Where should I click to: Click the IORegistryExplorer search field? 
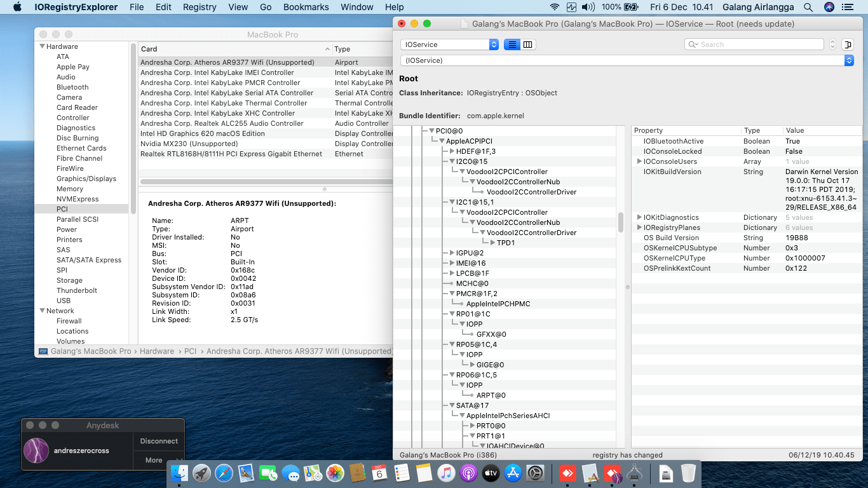[x=754, y=44]
